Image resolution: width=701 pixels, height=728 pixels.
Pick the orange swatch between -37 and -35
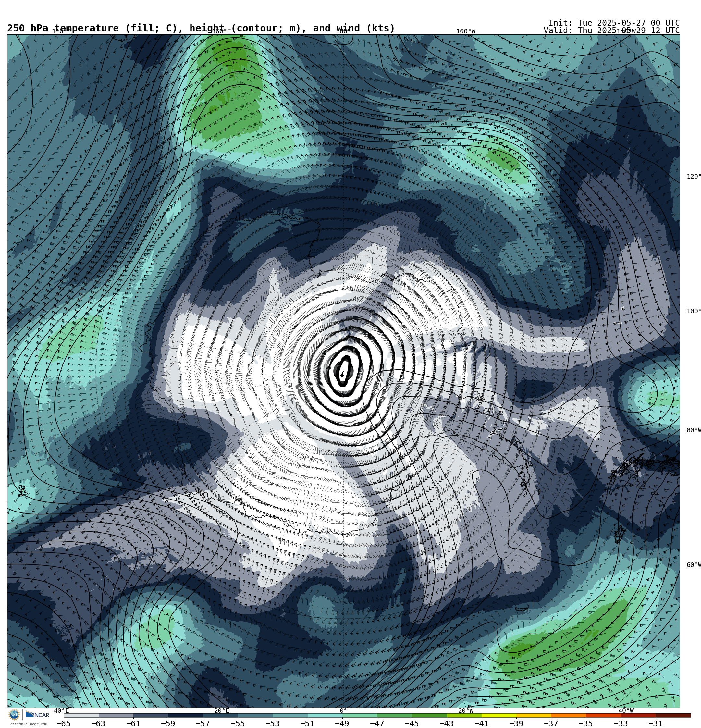[569, 715]
